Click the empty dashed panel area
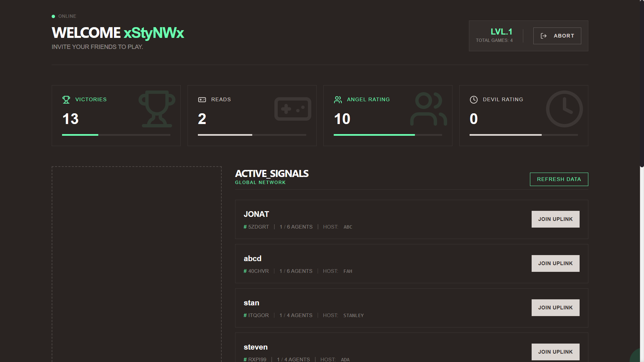The height and width of the screenshot is (362, 644). tap(137, 265)
